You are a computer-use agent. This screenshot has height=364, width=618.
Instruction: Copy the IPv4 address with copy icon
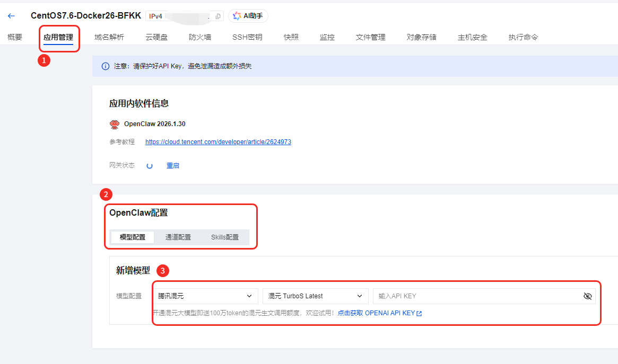218,16
